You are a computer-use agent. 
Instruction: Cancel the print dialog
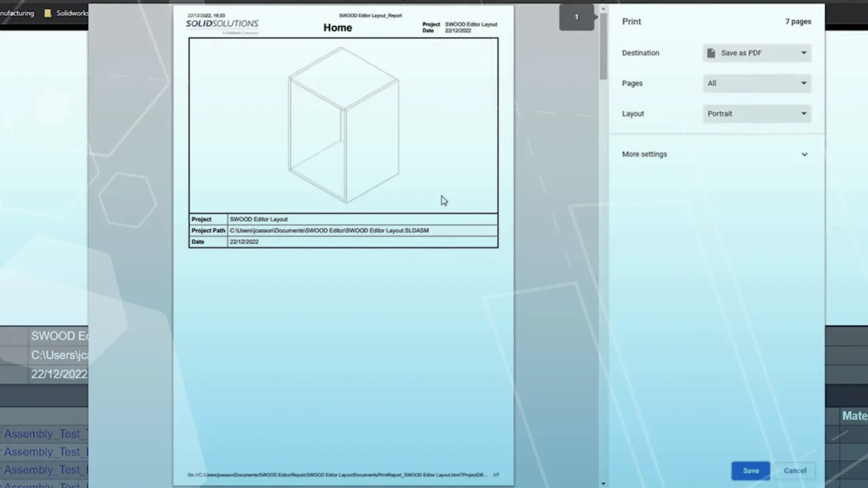(x=795, y=470)
